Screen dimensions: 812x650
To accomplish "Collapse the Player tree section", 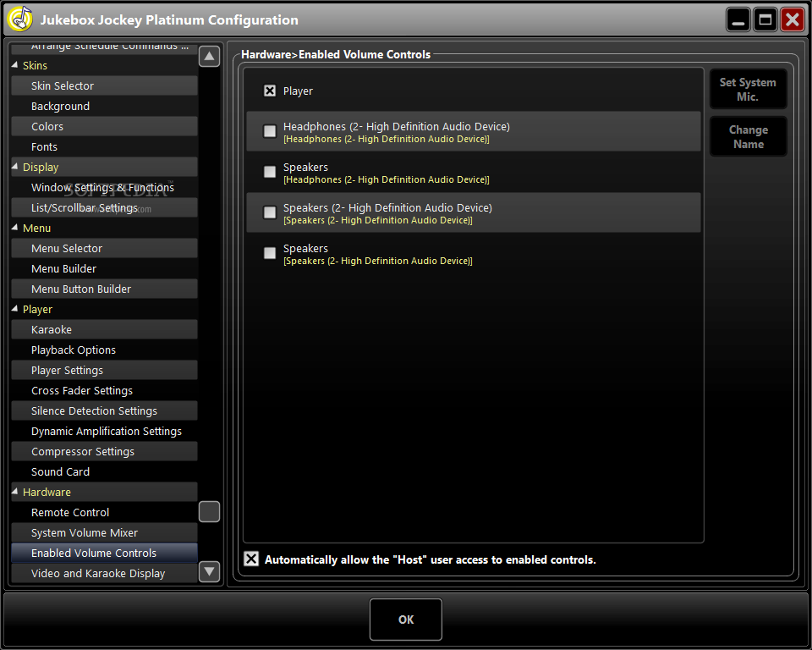I will click(14, 309).
